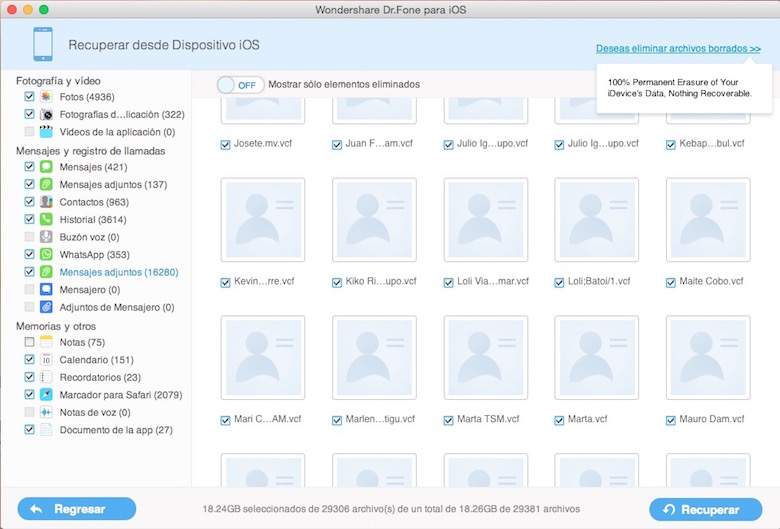Select the Documento de la app (27) category
This screenshot has width=780, height=529.
pos(116,430)
